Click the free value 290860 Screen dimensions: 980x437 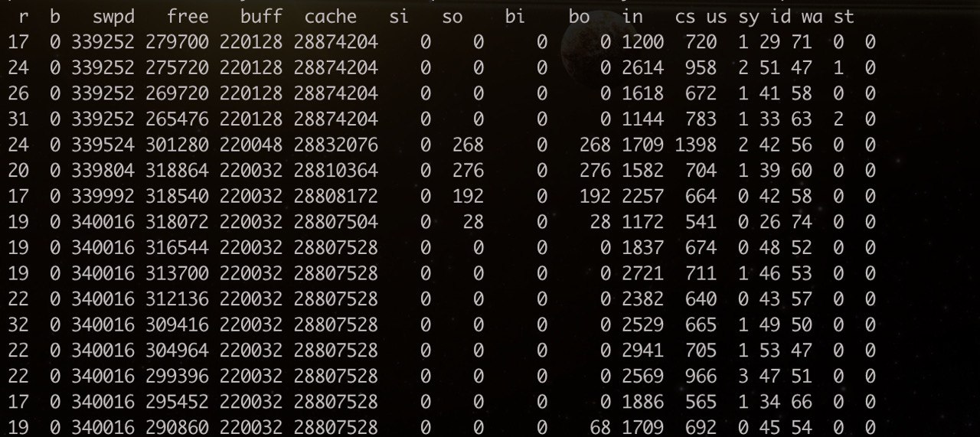(176, 427)
